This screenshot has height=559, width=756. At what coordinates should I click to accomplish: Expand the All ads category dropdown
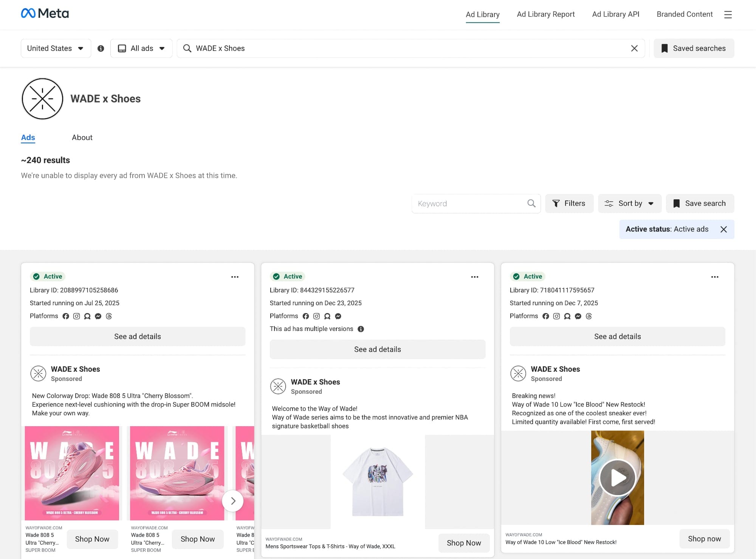pos(141,48)
